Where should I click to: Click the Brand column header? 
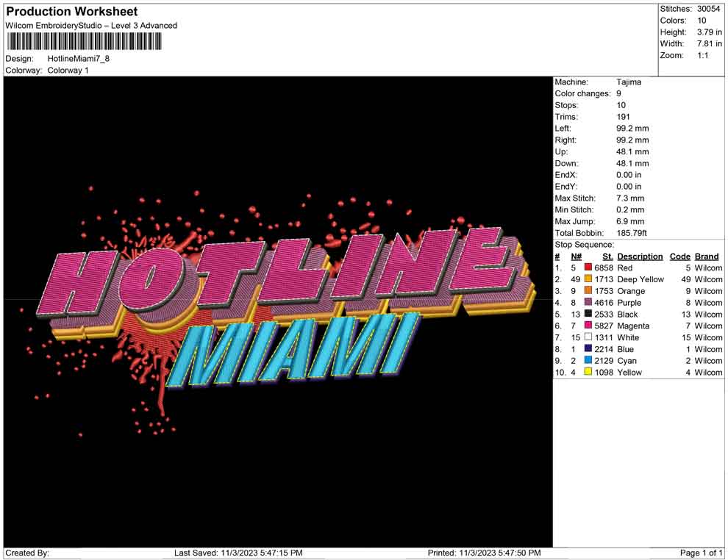click(707, 256)
